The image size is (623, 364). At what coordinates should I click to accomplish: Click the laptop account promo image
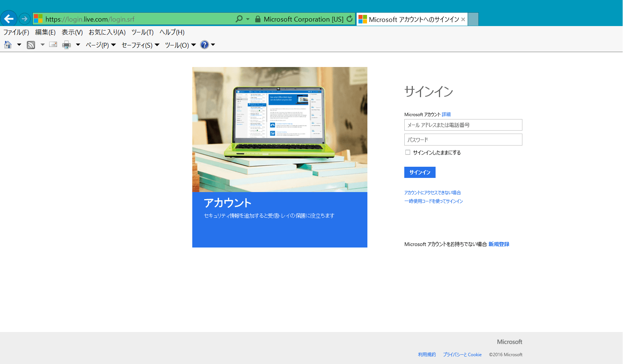coord(280,130)
